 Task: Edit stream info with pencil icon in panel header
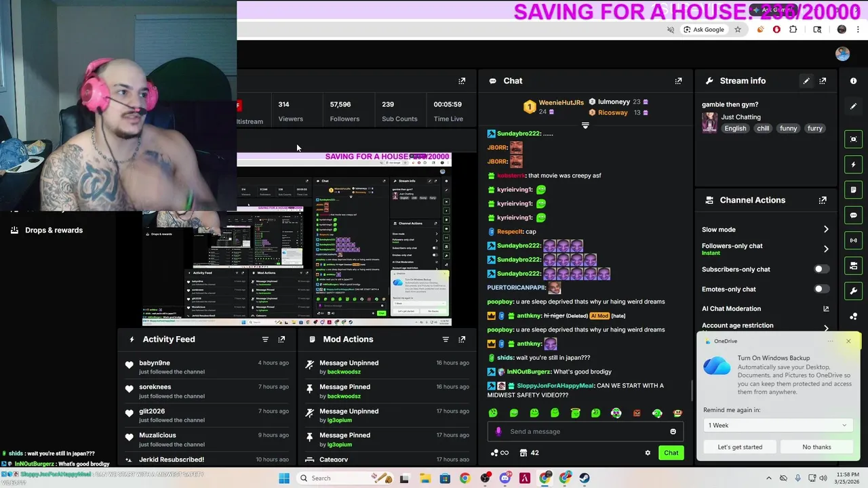[x=806, y=81]
